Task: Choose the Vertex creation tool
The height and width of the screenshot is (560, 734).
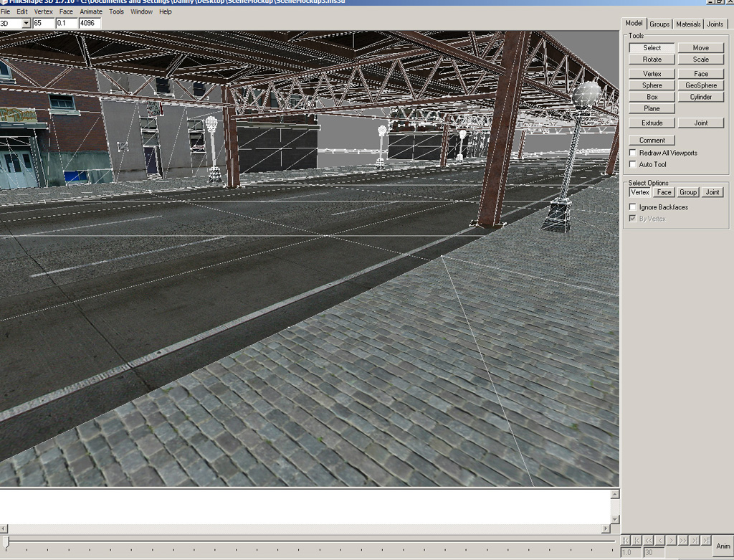Action: pyautogui.click(x=652, y=74)
